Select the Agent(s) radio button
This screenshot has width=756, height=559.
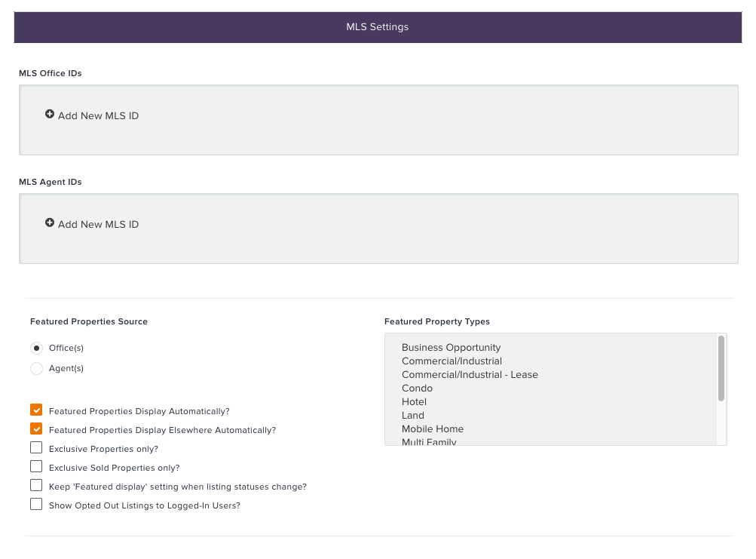(x=36, y=369)
